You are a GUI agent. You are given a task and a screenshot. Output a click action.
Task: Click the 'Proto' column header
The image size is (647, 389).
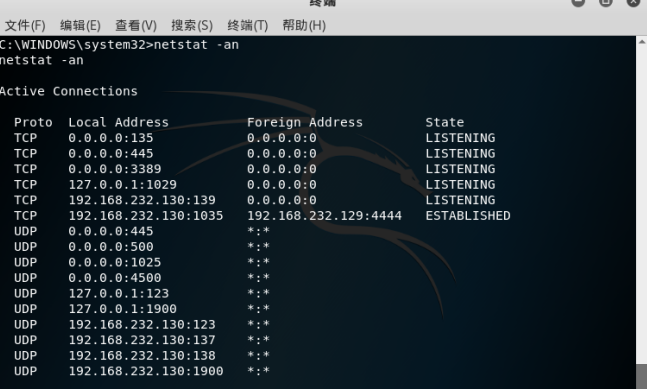click(33, 123)
